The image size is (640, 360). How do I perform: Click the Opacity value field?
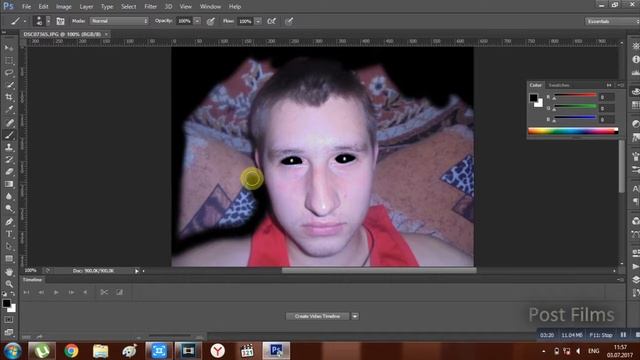(184, 21)
